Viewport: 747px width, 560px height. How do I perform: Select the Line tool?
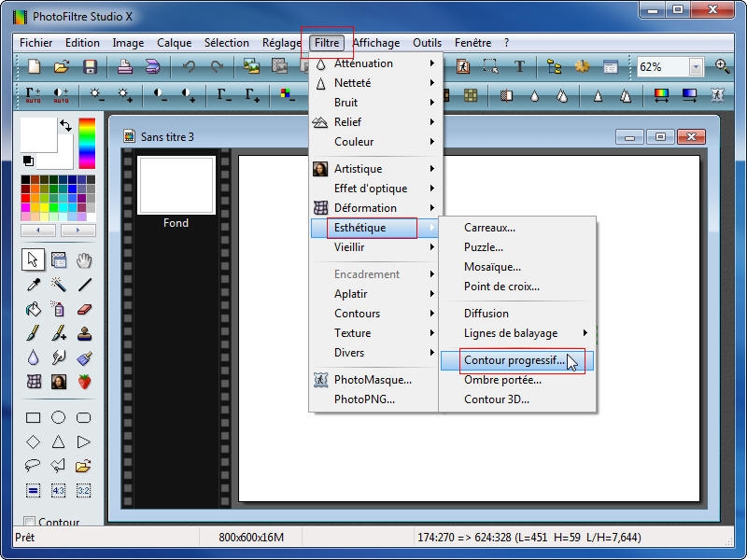coord(84,285)
